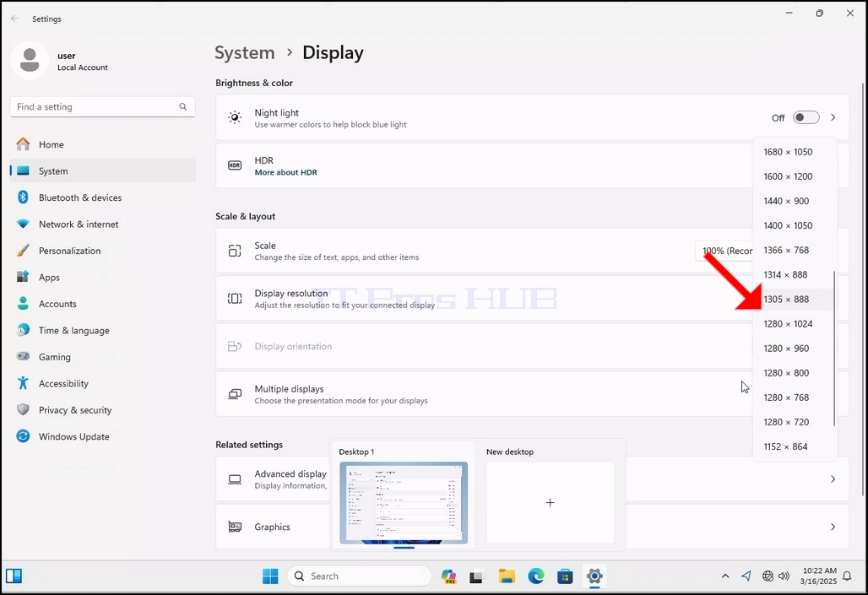This screenshot has width=868, height=595.
Task: Open Accounts settings
Action: click(x=102, y=304)
